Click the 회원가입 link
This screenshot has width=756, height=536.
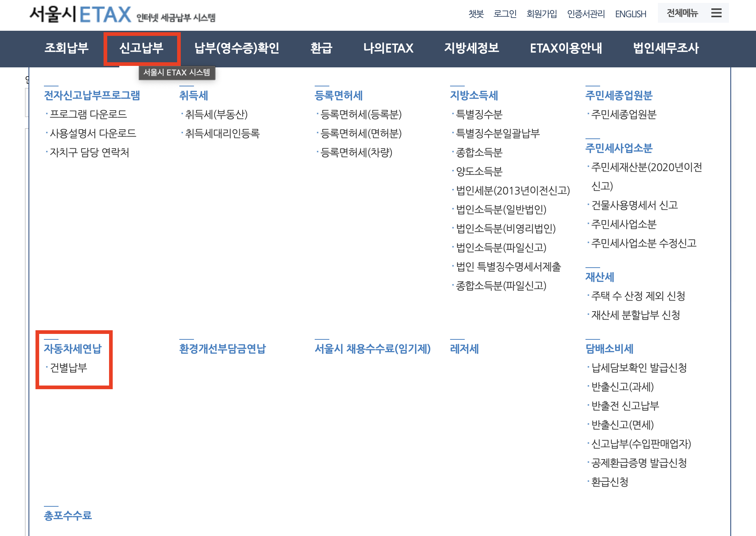tap(542, 14)
